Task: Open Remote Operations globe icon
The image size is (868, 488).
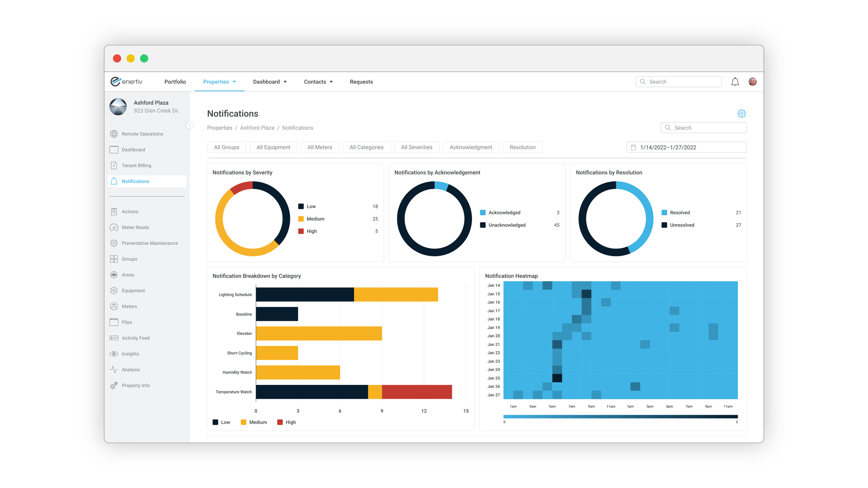Action: pyautogui.click(x=114, y=134)
